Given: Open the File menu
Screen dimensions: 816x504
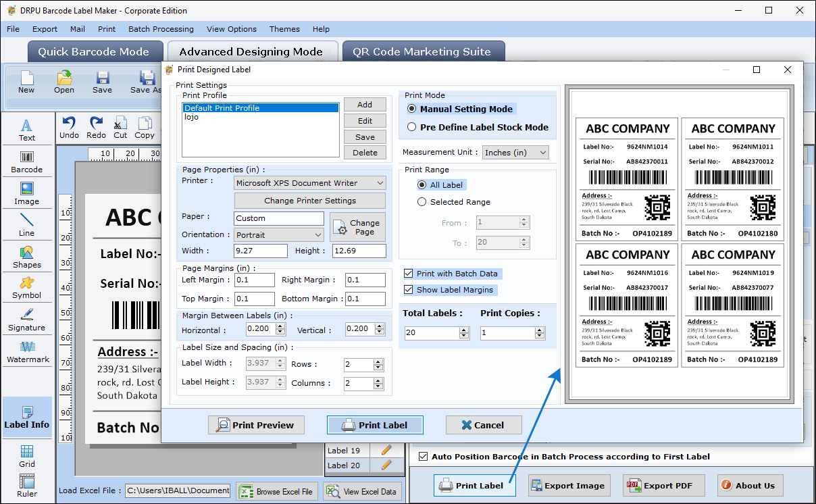Looking at the screenshot, I should click(x=13, y=29).
